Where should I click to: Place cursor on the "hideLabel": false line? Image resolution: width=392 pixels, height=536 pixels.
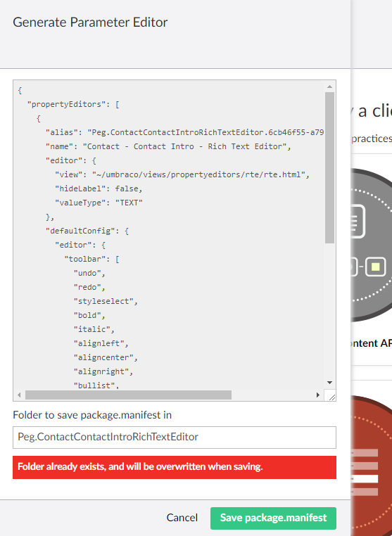(x=99, y=189)
